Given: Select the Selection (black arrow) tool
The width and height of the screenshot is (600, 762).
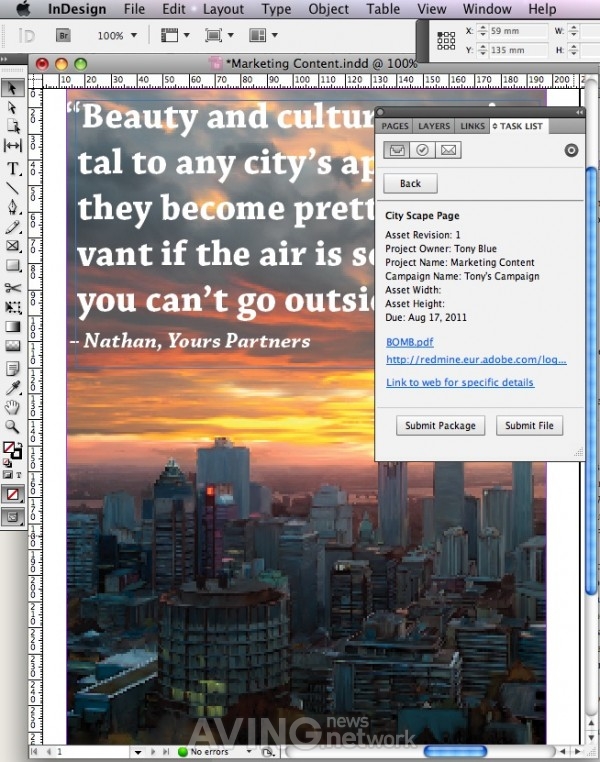Looking at the screenshot, I should [13, 88].
